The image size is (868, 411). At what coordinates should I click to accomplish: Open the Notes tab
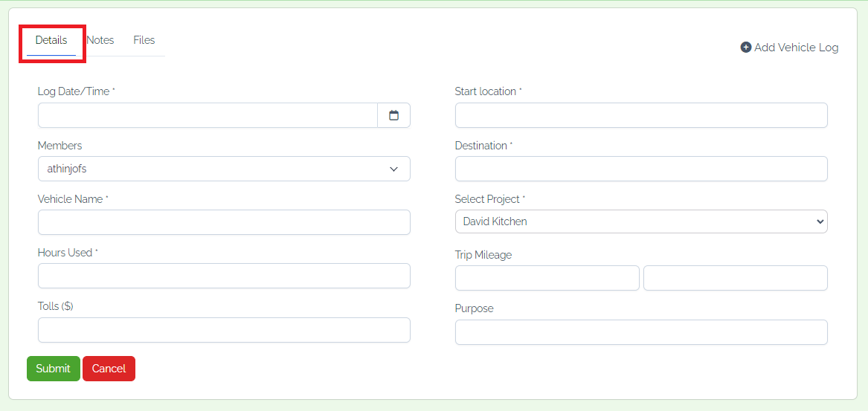click(100, 40)
